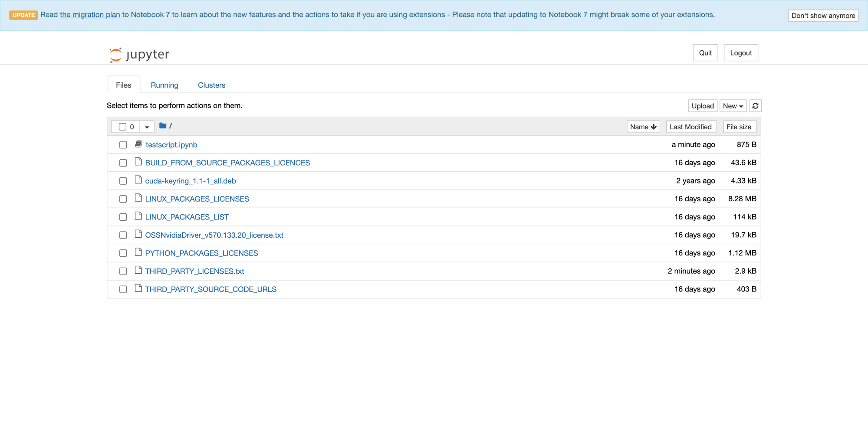Check the select-all items checkbox
Viewport: 868px width, 445px height.
click(122, 127)
